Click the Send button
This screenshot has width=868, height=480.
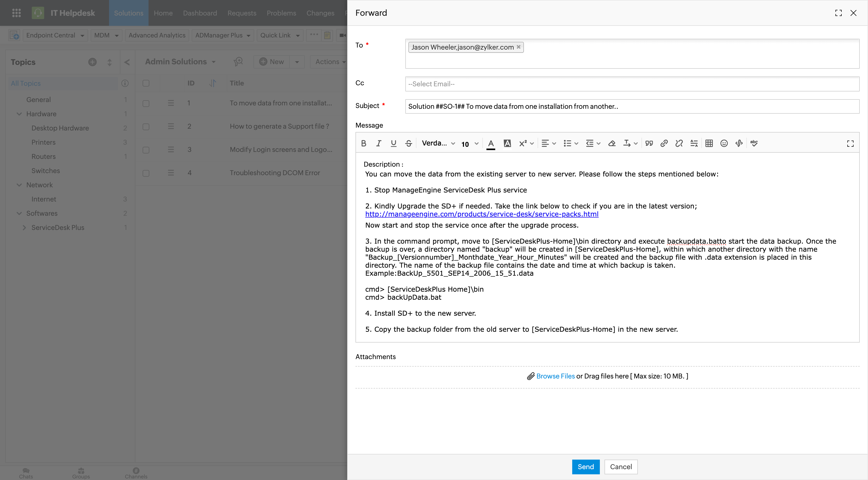(x=586, y=467)
